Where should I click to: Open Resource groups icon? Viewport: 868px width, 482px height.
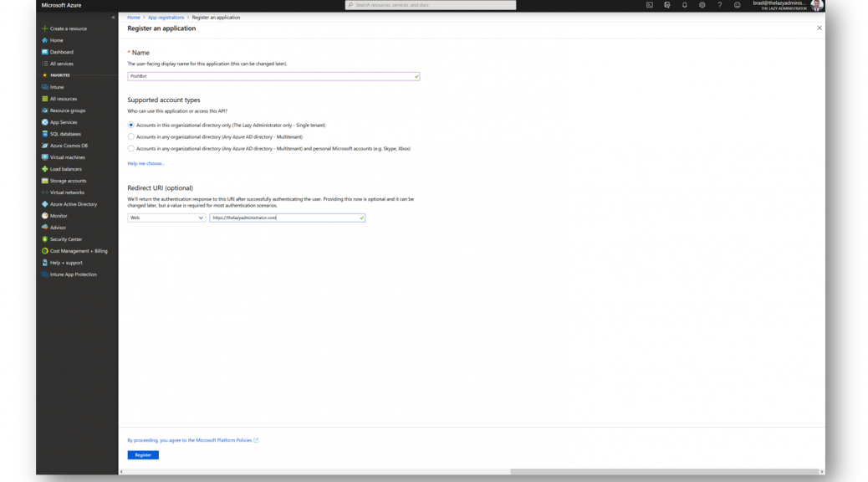click(45, 110)
